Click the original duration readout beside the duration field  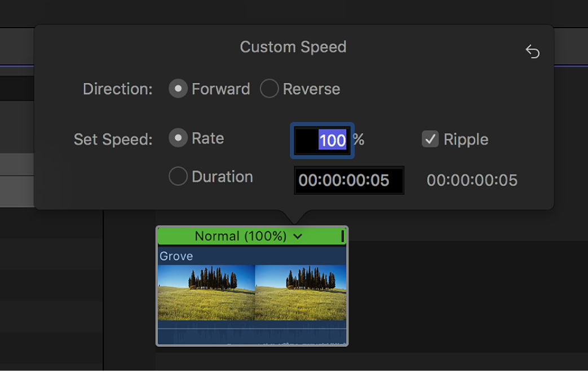pos(472,180)
